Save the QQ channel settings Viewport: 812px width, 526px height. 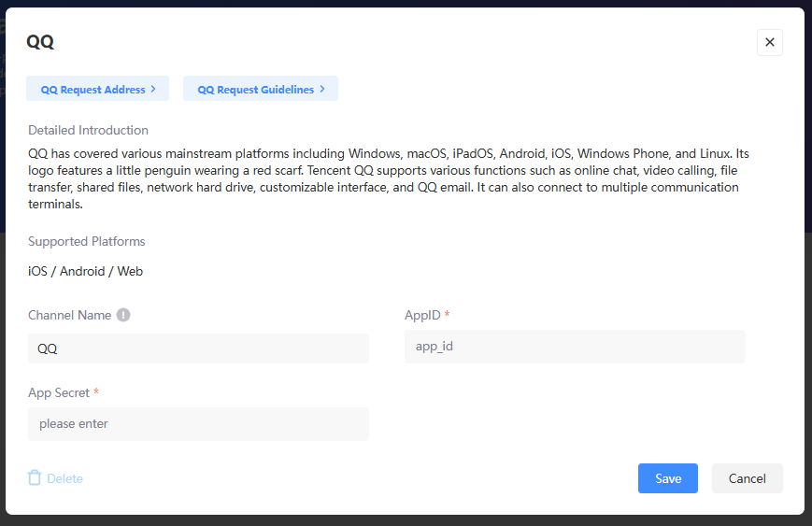668,478
